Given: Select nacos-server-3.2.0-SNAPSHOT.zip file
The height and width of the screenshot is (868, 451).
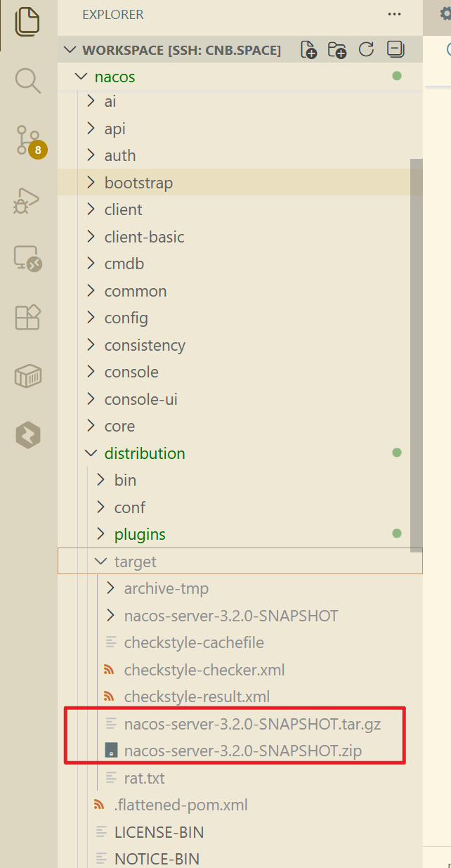Looking at the screenshot, I should [x=240, y=751].
